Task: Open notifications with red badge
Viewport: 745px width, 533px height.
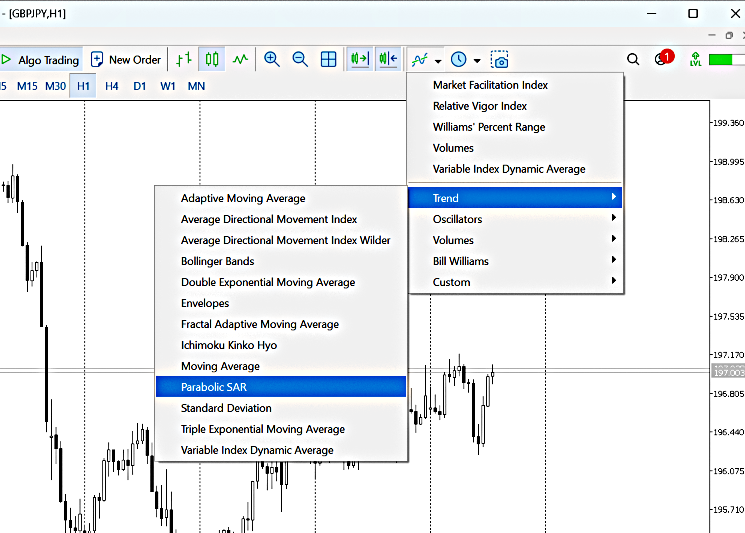Action: (x=664, y=58)
